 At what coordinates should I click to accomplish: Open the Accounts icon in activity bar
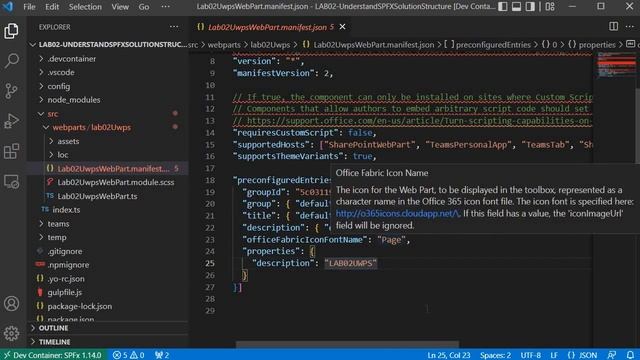(x=11, y=303)
